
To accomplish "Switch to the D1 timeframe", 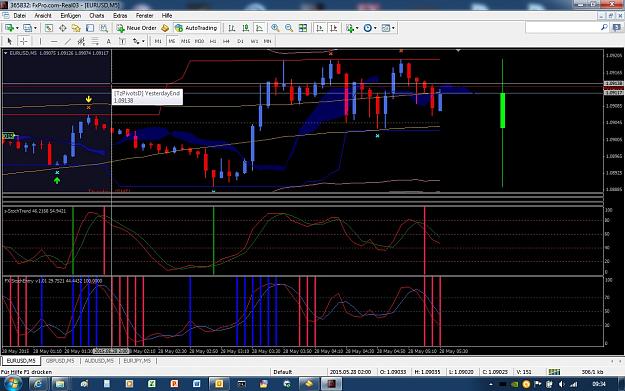I will [x=240, y=41].
